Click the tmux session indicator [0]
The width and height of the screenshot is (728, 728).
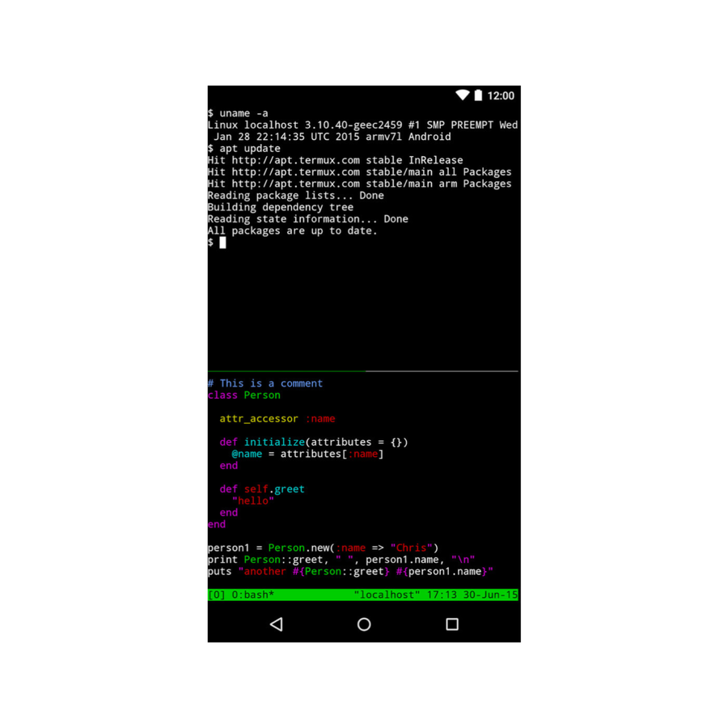pyautogui.click(x=216, y=595)
